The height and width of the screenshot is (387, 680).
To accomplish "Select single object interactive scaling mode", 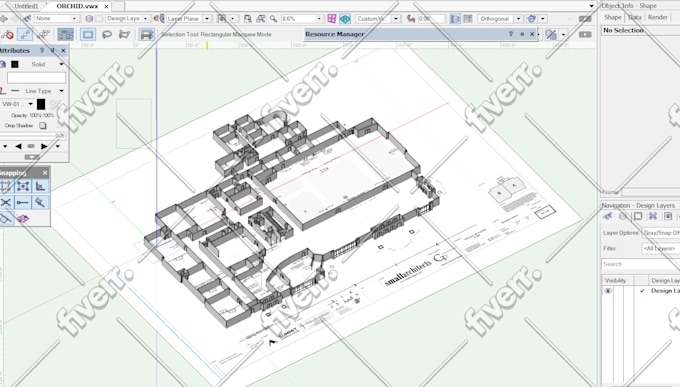I will pos(25,34).
